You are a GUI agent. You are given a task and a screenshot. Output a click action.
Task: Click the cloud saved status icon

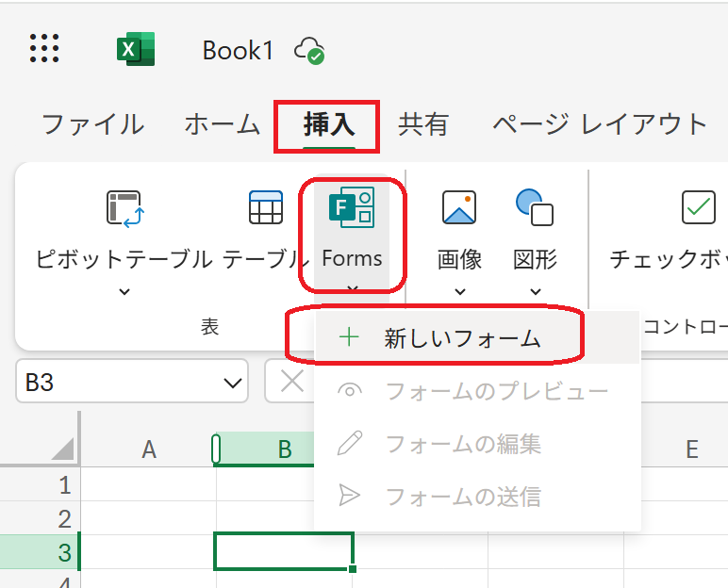coord(309,50)
